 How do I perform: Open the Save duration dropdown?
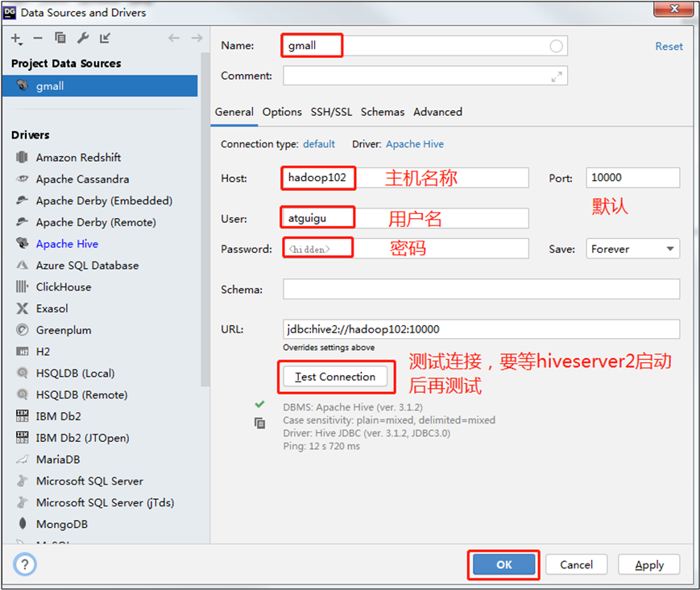pyautogui.click(x=632, y=249)
